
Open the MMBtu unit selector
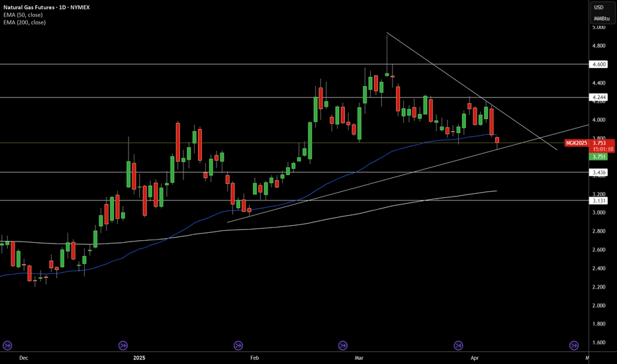pyautogui.click(x=602, y=19)
